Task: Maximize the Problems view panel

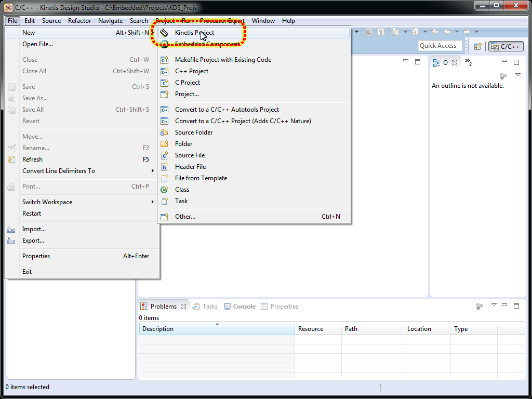Action: click(x=516, y=305)
